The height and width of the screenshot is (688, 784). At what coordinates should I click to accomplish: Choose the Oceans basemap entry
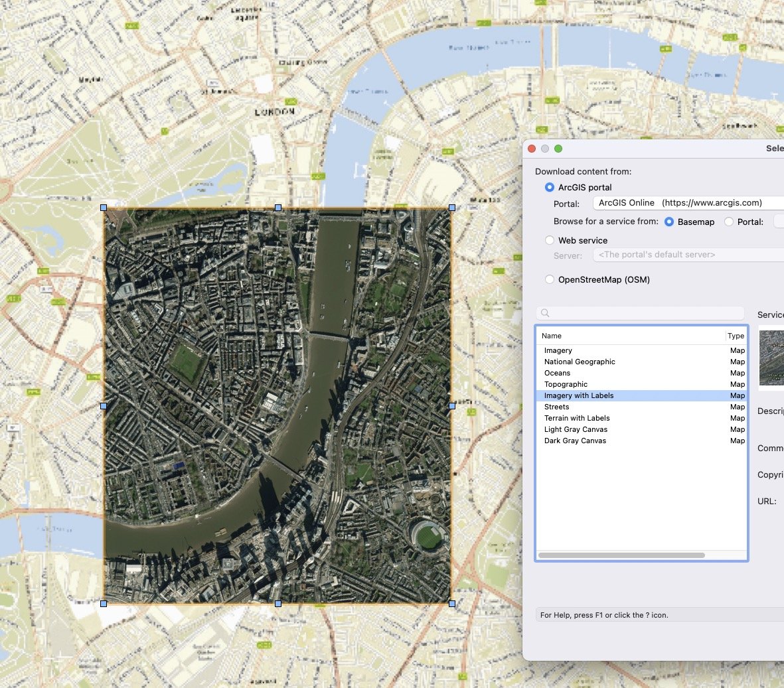pyautogui.click(x=557, y=373)
